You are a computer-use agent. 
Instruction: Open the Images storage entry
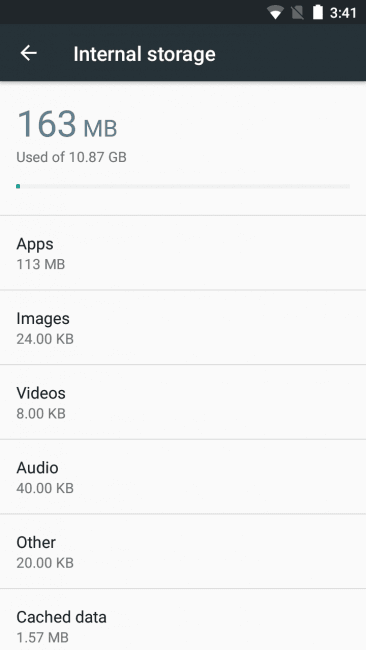click(x=183, y=327)
